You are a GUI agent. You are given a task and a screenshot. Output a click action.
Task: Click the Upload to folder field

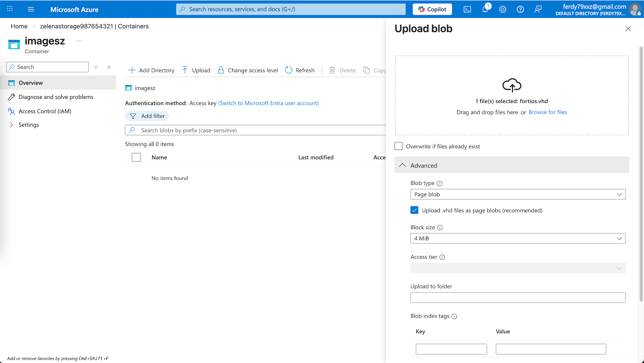(518, 298)
